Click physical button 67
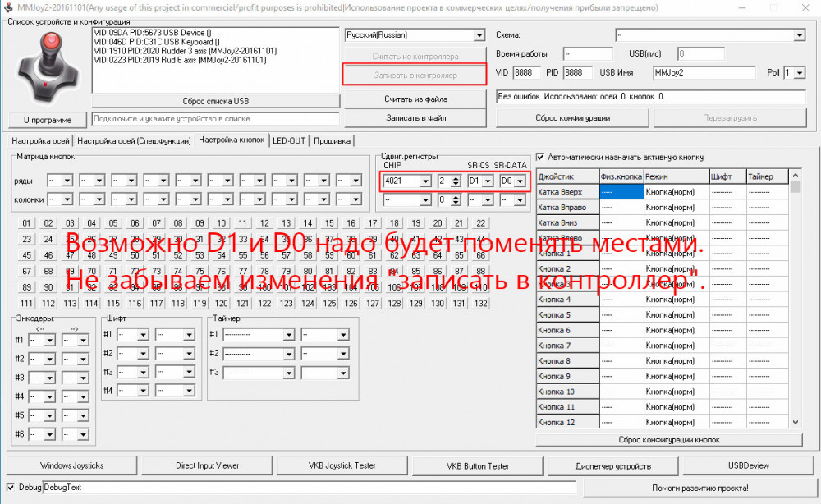Screen dimensions: 821x504 pyautogui.click(x=26, y=272)
